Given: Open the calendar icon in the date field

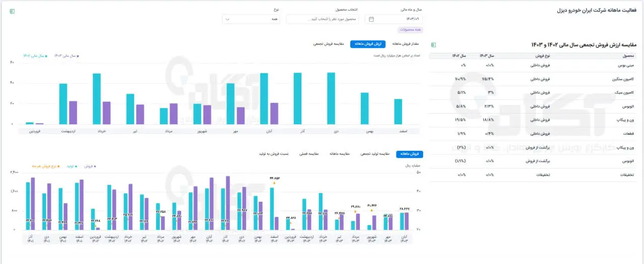Looking at the screenshot, I should click(x=371, y=19).
